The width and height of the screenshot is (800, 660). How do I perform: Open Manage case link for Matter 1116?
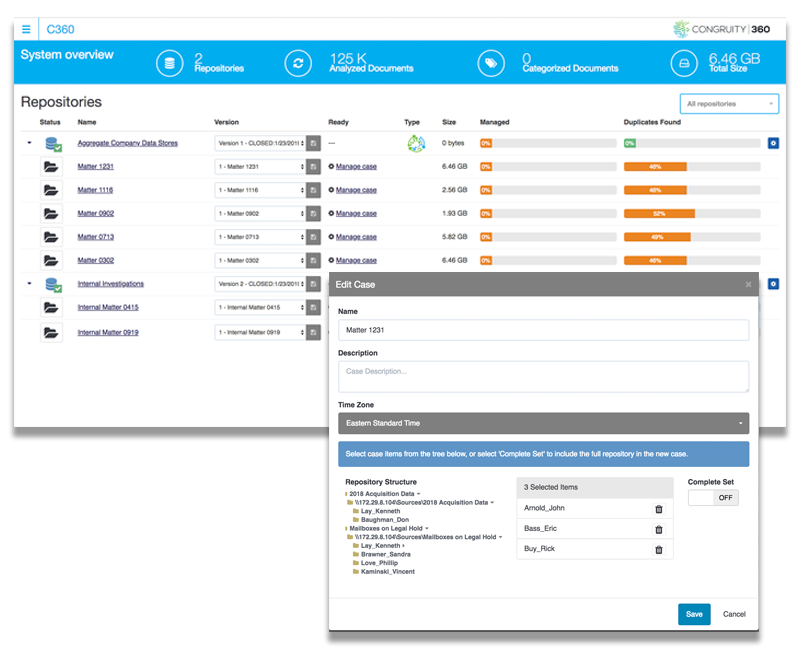tap(356, 190)
